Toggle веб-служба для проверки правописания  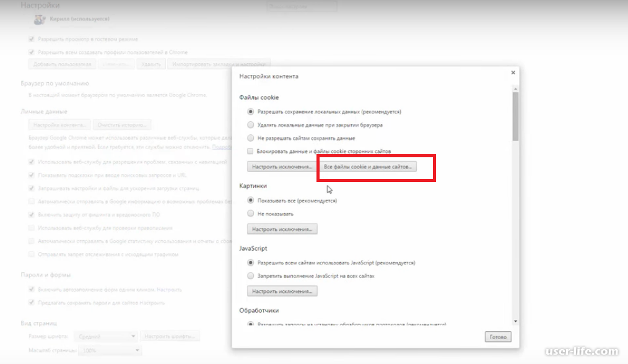pos(31,228)
